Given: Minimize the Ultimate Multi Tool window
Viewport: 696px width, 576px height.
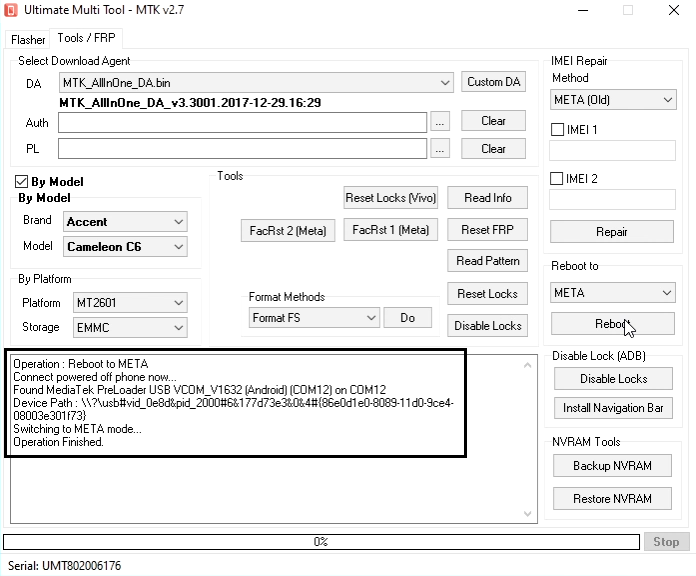Looking at the screenshot, I should coord(583,10).
